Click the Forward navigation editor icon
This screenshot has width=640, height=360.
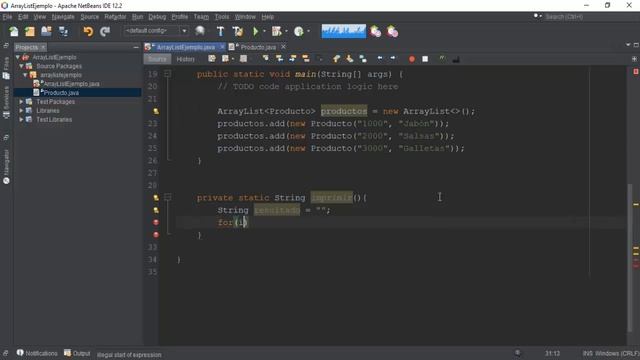(x=243, y=59)
